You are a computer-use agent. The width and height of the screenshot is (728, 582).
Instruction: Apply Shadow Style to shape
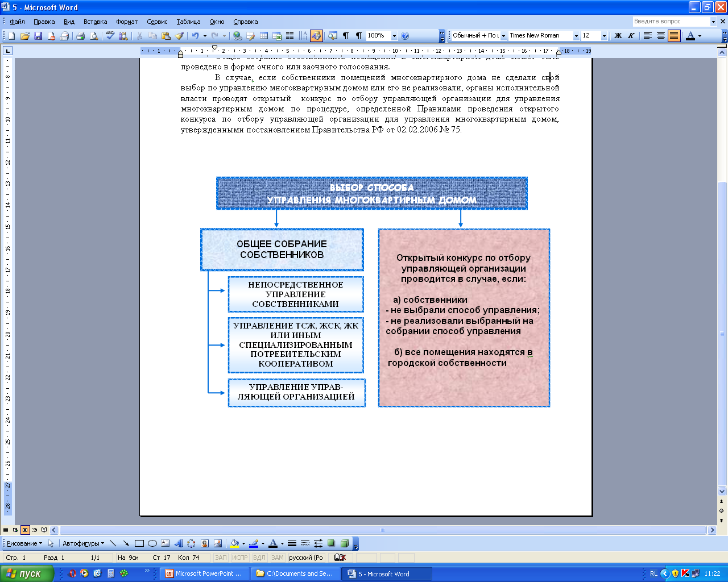[331, 543]
